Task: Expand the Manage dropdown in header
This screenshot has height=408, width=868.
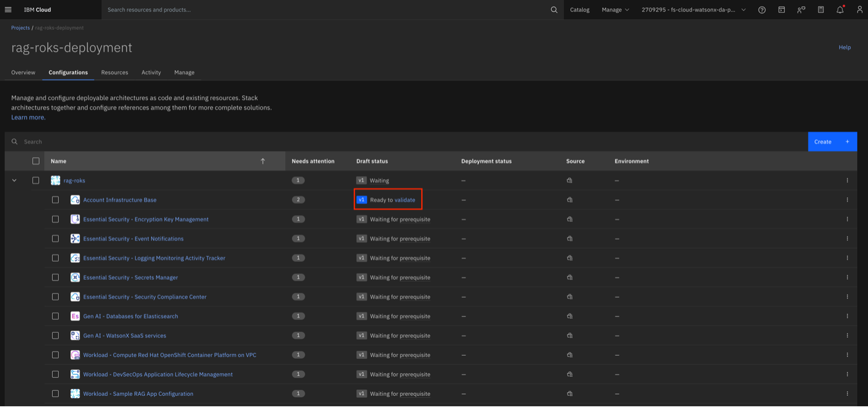Action: pos(615,10)
